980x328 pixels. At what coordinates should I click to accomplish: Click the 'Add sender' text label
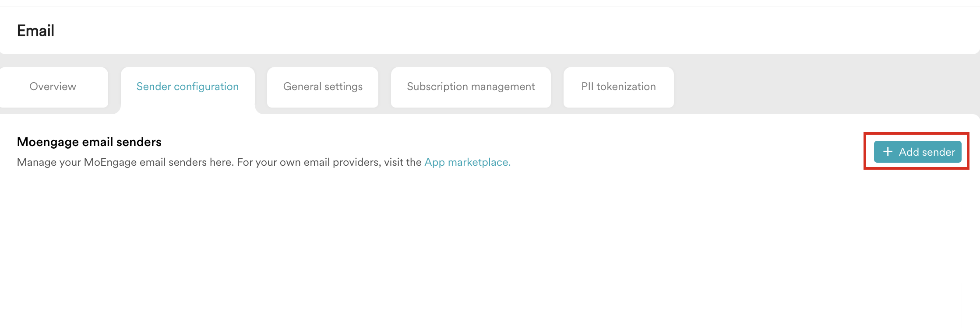[927, 152]
